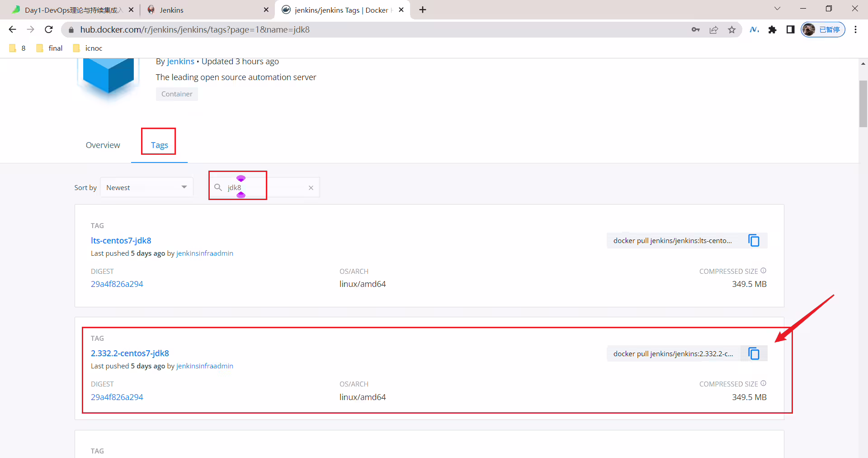Click the search magnifier icon in filter box

(218, 187)
